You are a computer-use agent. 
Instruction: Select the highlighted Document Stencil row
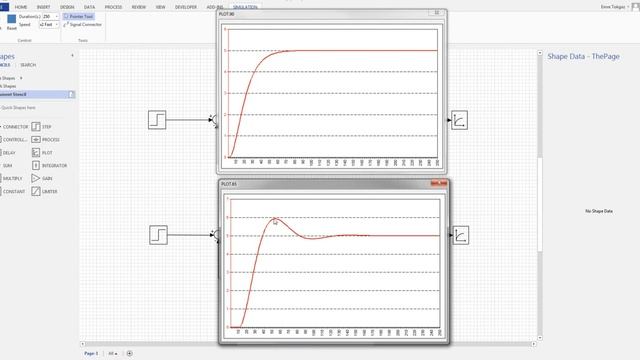click(x=38, y=94)
